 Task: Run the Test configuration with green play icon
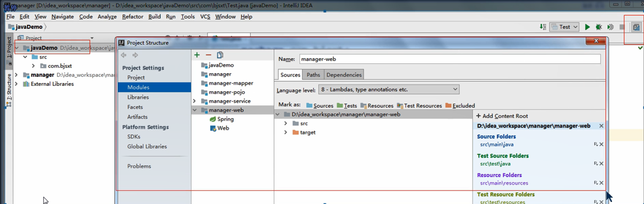588,27
